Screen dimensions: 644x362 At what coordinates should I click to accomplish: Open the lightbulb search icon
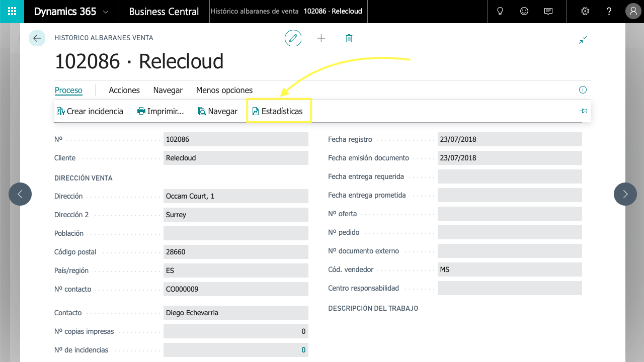[500, 12]
